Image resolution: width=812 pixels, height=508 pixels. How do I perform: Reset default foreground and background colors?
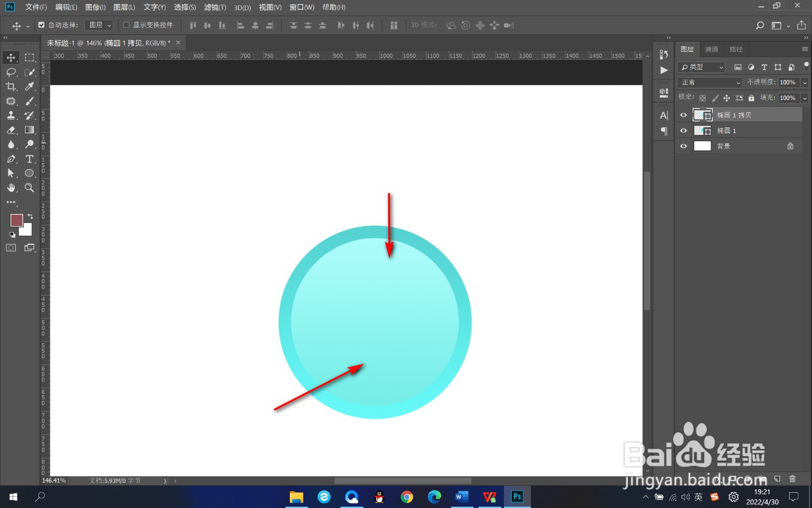(x=12, y=235)
